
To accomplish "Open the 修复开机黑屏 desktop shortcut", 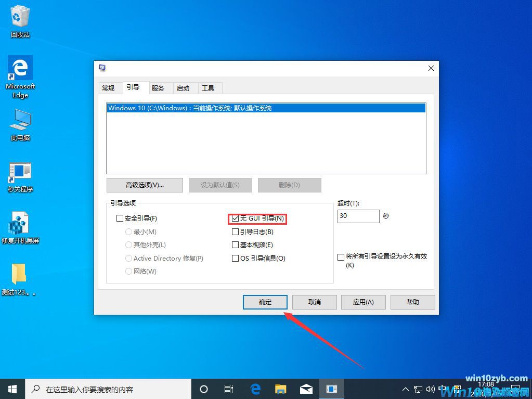I will (x=19, y=224).
